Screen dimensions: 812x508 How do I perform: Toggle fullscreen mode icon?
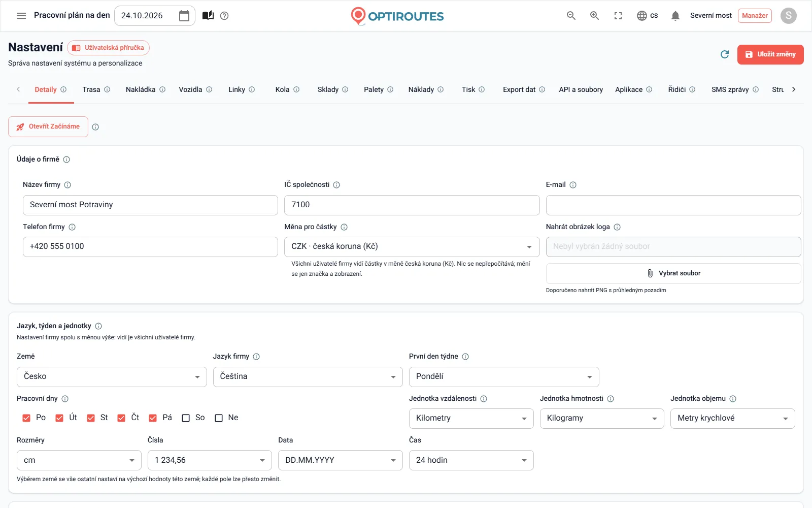618,16
